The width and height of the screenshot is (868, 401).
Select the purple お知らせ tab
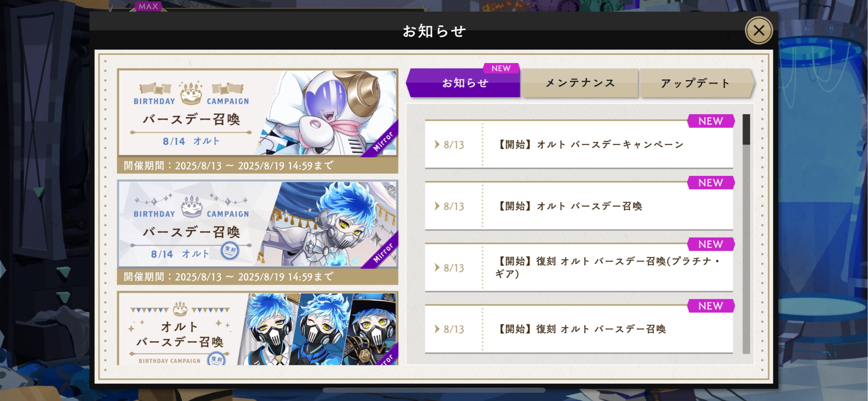point(464,83)
